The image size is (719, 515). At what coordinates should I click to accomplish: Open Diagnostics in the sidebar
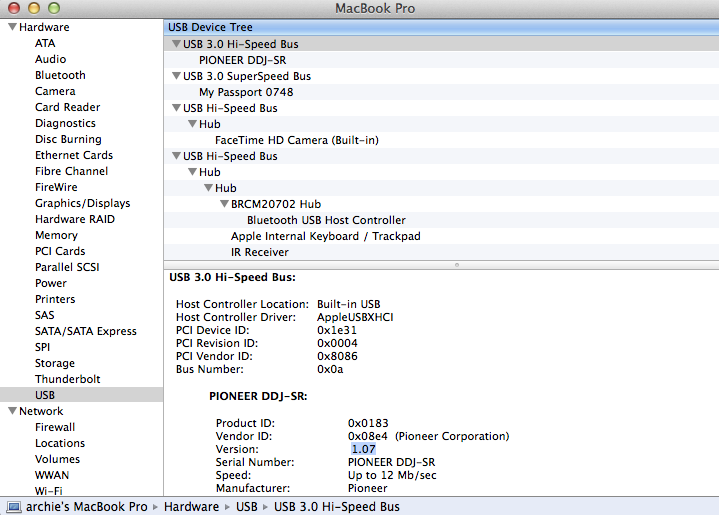tap(65, 123)
